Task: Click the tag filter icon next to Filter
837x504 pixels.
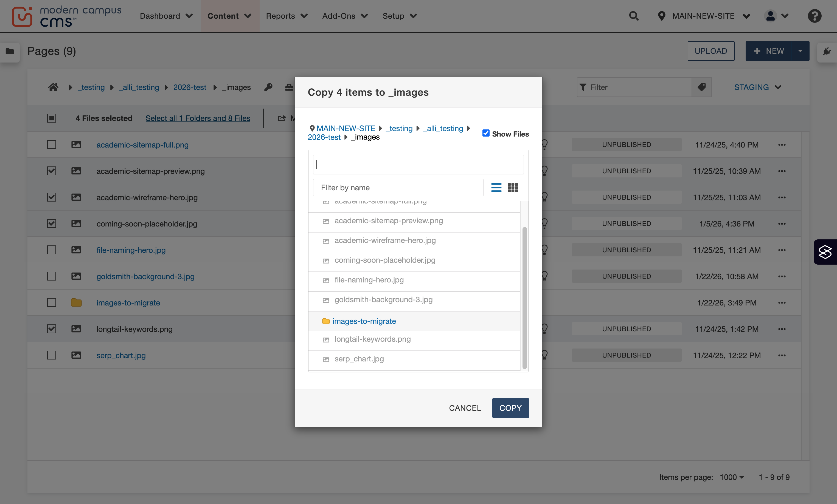Action: [x=701, y=87]
